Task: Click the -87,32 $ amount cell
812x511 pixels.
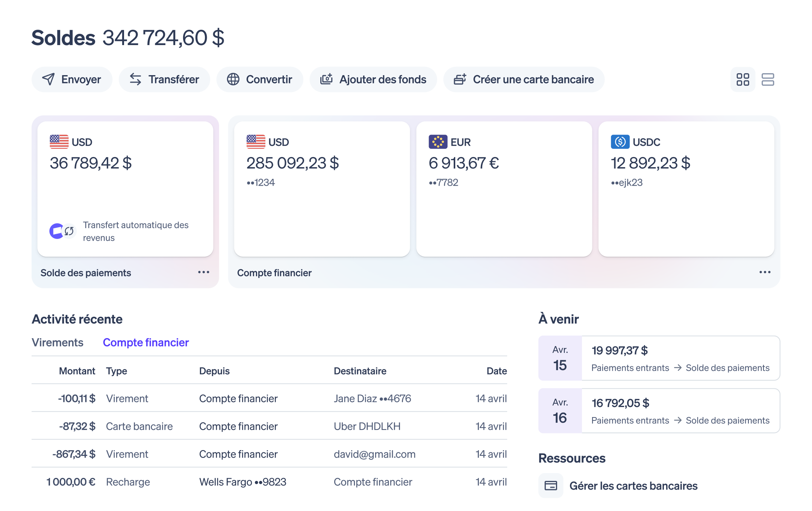Action: coord(77,426)
